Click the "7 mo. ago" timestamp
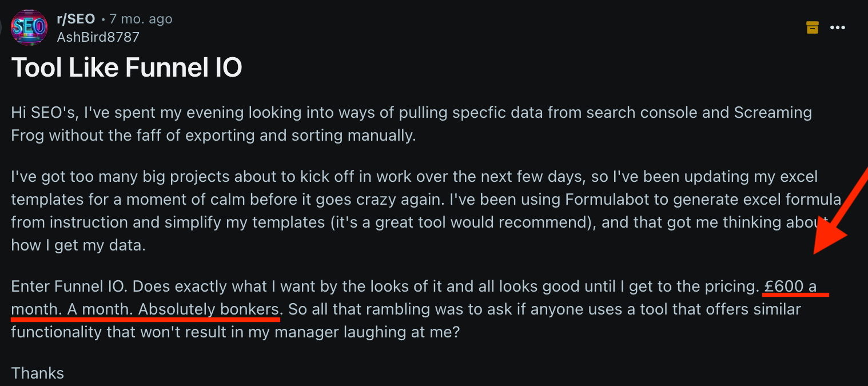 (141, 19)
